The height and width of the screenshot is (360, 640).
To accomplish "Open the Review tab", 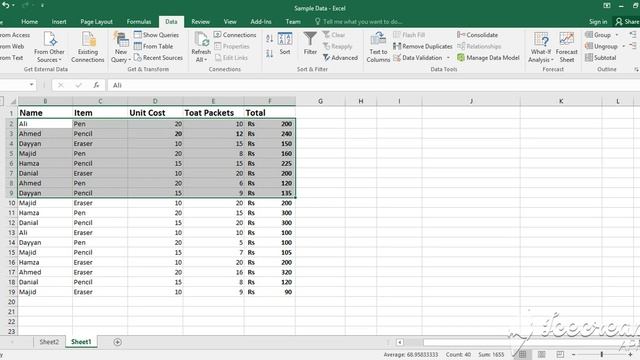I will [x=200, y=22].
